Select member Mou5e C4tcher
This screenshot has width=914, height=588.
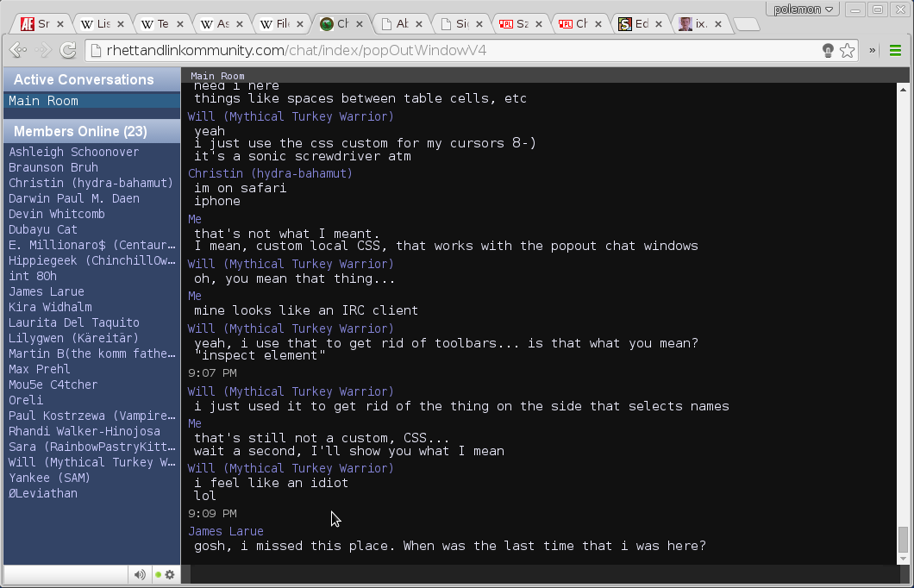53,385
